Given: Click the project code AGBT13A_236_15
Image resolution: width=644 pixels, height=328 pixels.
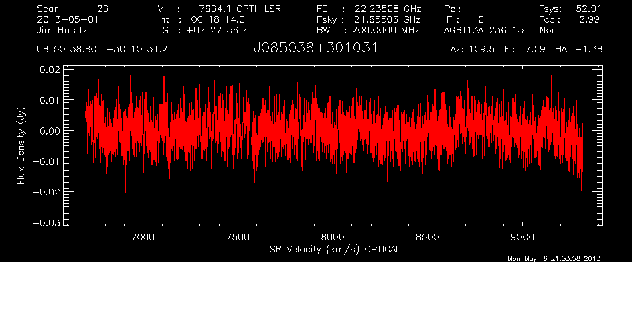Looking at the screenshot, I should point(484,30).
